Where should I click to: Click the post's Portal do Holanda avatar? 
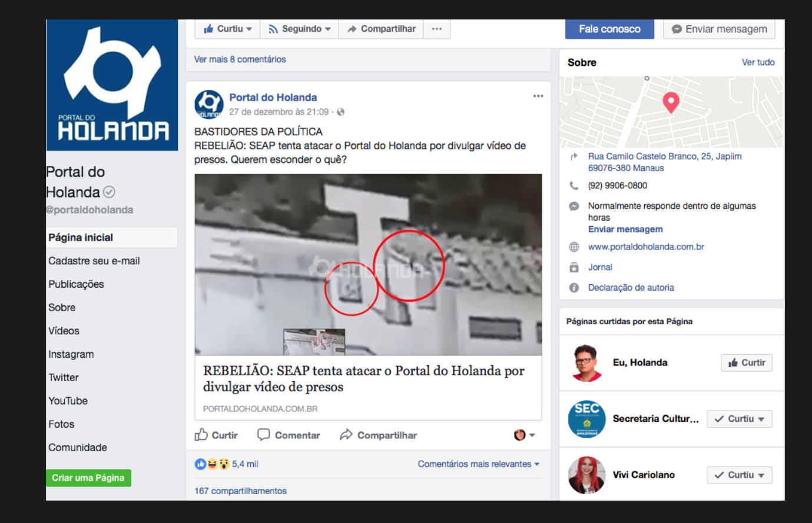coord(208,104)
